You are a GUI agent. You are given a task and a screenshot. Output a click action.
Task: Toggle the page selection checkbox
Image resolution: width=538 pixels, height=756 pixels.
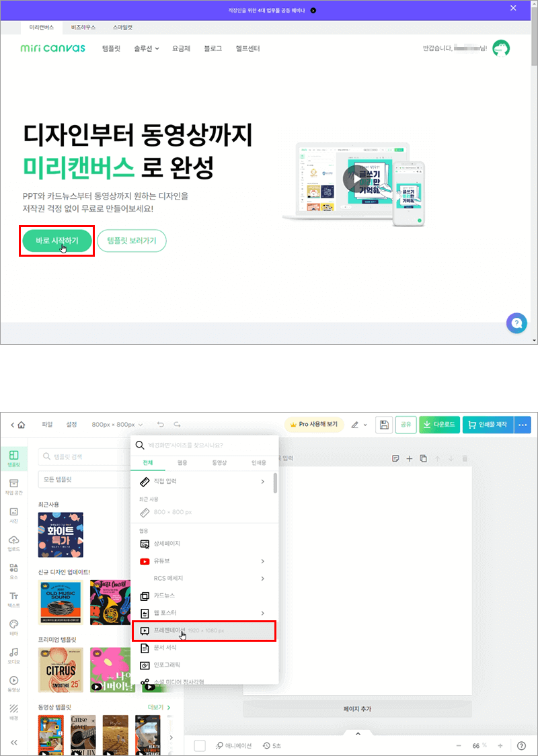[x=199, y=747]
